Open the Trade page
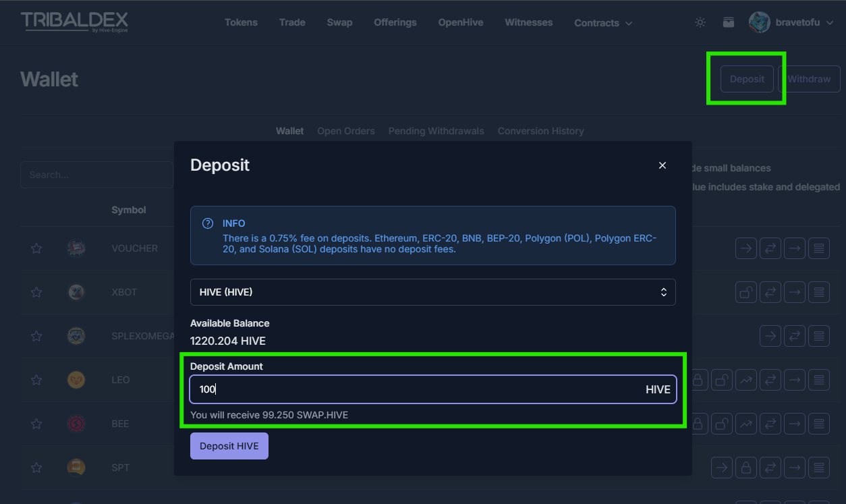The width and height of the screenshot is (846, 504). point(292,22)
